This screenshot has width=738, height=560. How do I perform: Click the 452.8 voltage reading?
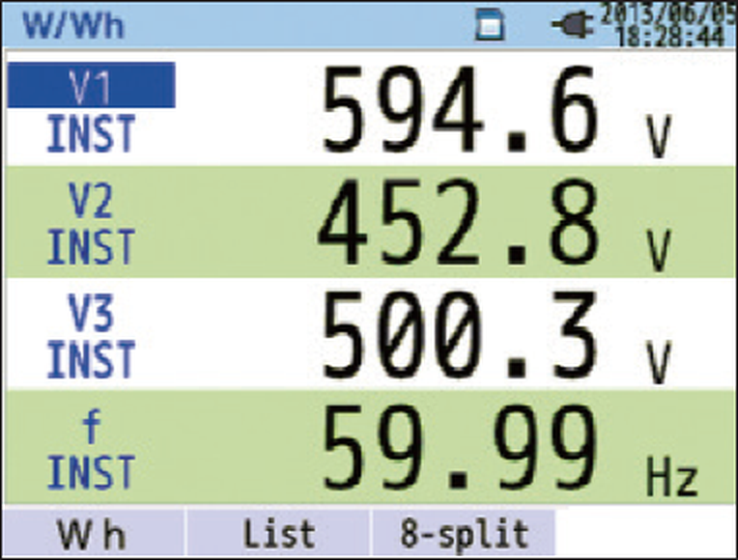point(460,222)
